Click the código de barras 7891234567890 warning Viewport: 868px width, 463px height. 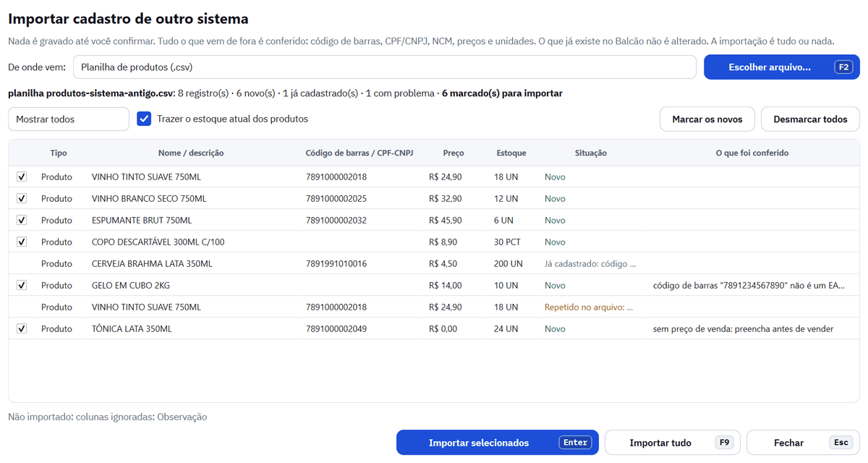[749, 285]
